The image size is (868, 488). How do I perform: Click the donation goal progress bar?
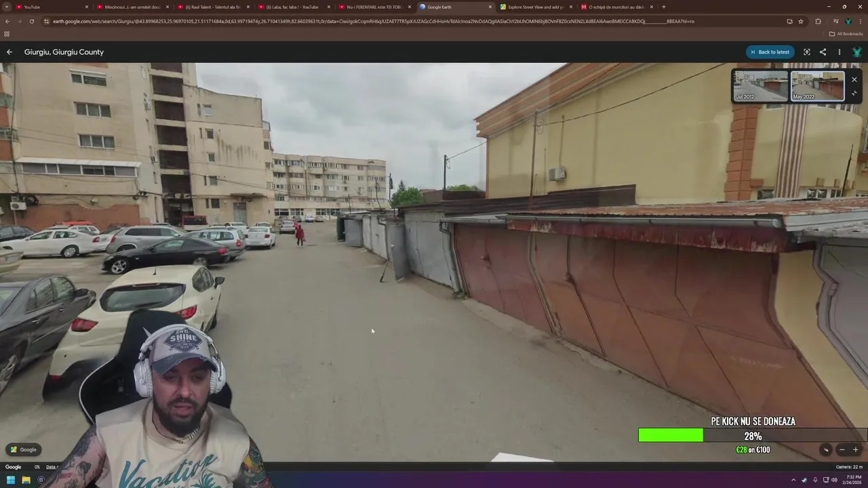click(753, 436)
